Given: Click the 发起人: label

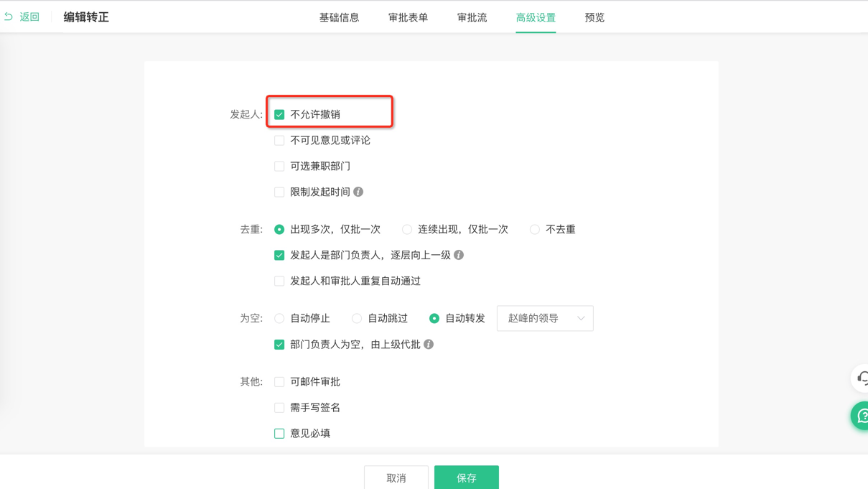Looking at the screenshot, I should pyautogui.click(x=246, y=114).
